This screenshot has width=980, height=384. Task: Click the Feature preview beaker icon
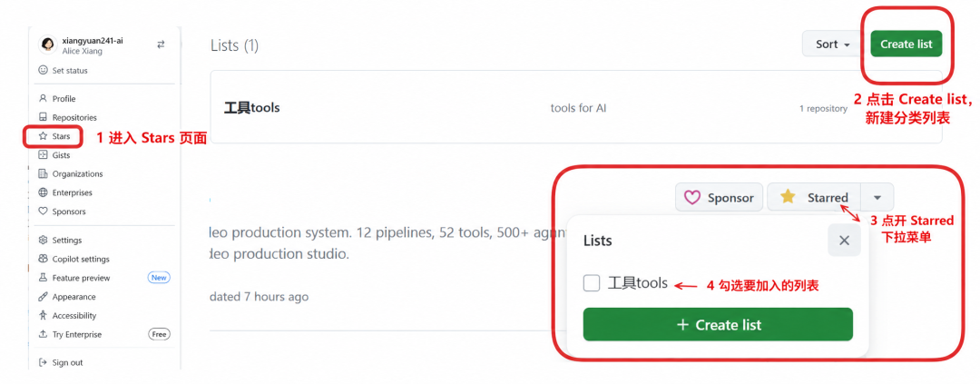pyautogui.click(x=44, y=277)
